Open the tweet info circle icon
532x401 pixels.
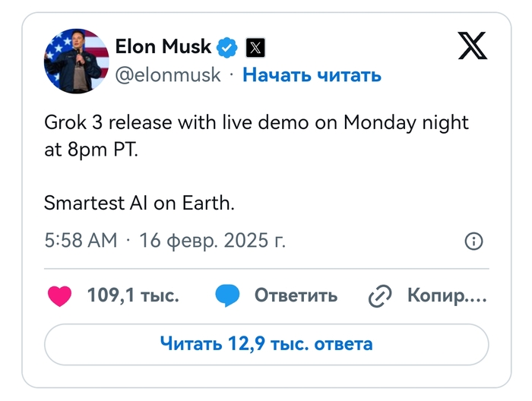tap(473, 242)
